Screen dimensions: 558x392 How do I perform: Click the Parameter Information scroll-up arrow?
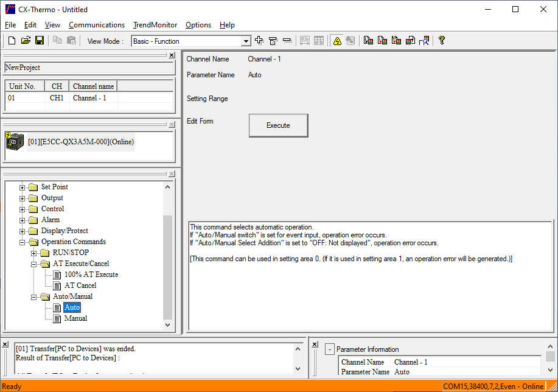coord(550,346)
